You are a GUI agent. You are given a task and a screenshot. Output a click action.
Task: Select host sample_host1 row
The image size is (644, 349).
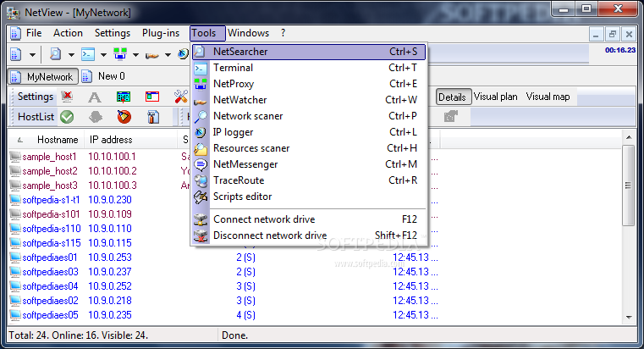(x=49, y=157)
